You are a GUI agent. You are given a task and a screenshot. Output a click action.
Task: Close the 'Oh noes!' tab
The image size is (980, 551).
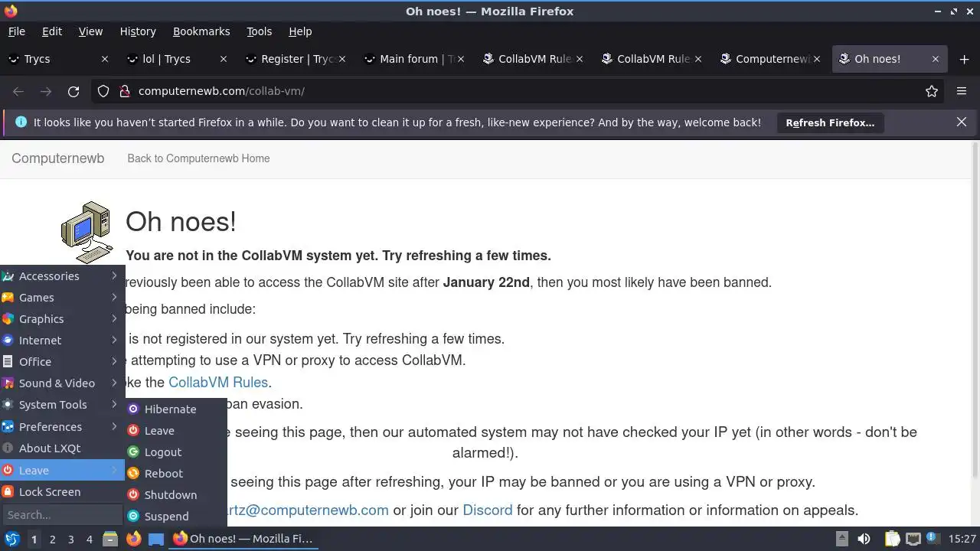(x=935, y=59)
